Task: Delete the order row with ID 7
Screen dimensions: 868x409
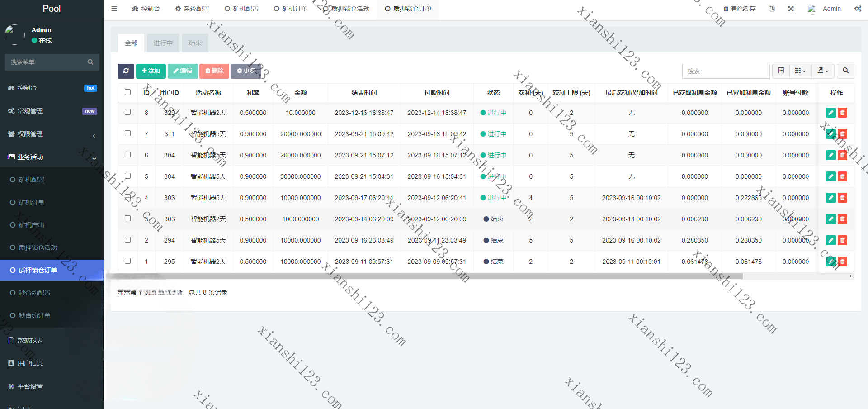Action: click(842, 134)
